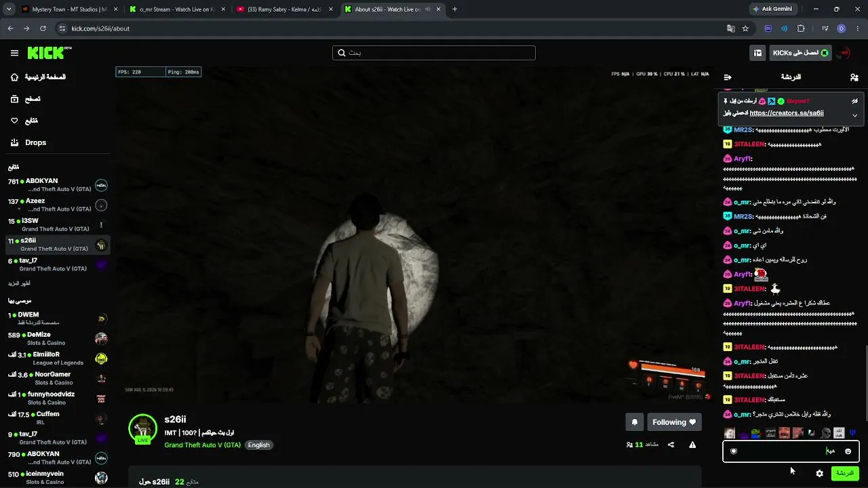The width and height of the screenshot is (868, 488).
Task: Open DeMize recommended channel
Action: (57, 339)
